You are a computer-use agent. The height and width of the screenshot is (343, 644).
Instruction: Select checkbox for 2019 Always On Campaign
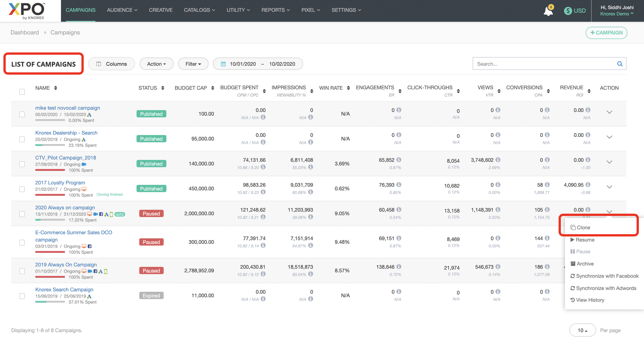click(x=22, y=271)
